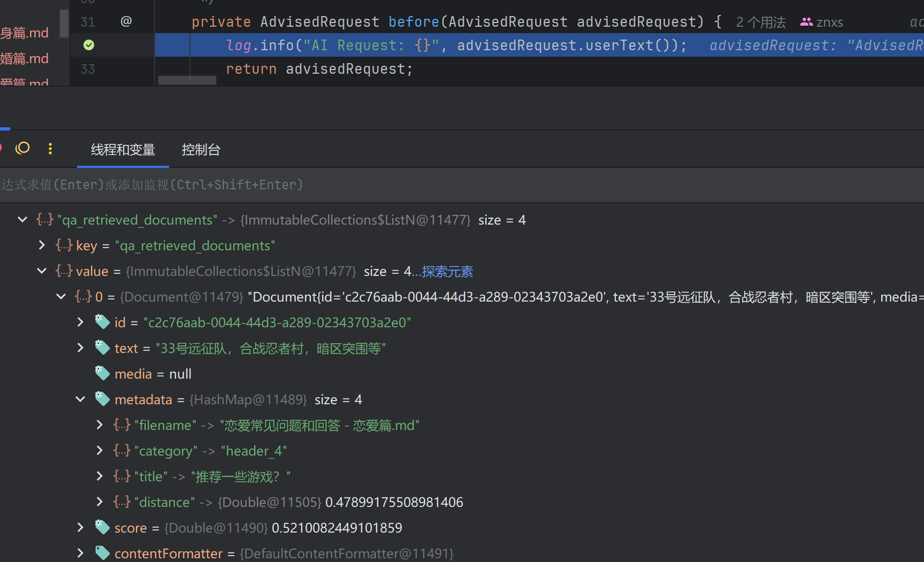Collapse the value ImmutableCollections node
Screen dimensions: 924x562
[x=42, y=271]
